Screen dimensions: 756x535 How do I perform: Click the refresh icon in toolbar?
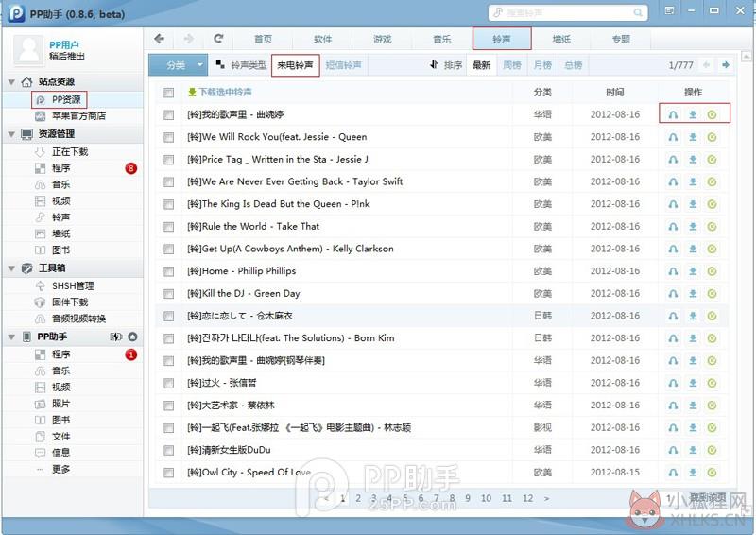(x=218, y=39)
